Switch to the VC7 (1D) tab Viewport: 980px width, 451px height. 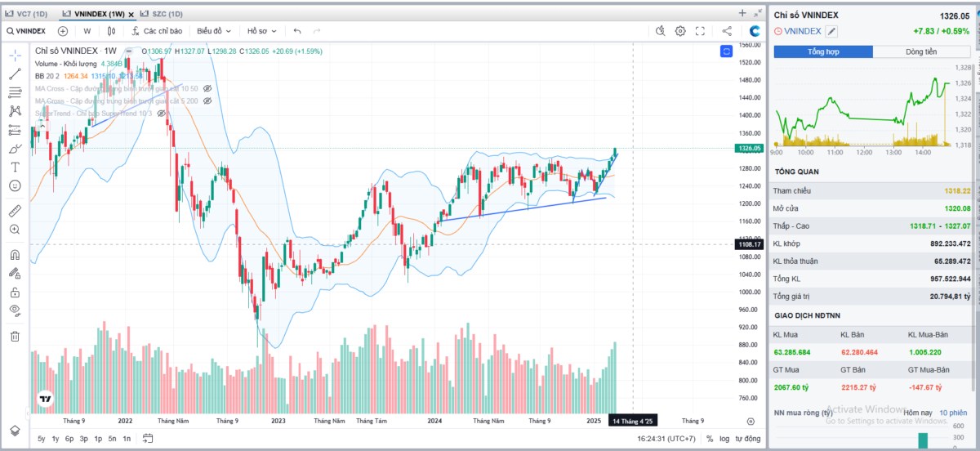(x=32, y=14)
